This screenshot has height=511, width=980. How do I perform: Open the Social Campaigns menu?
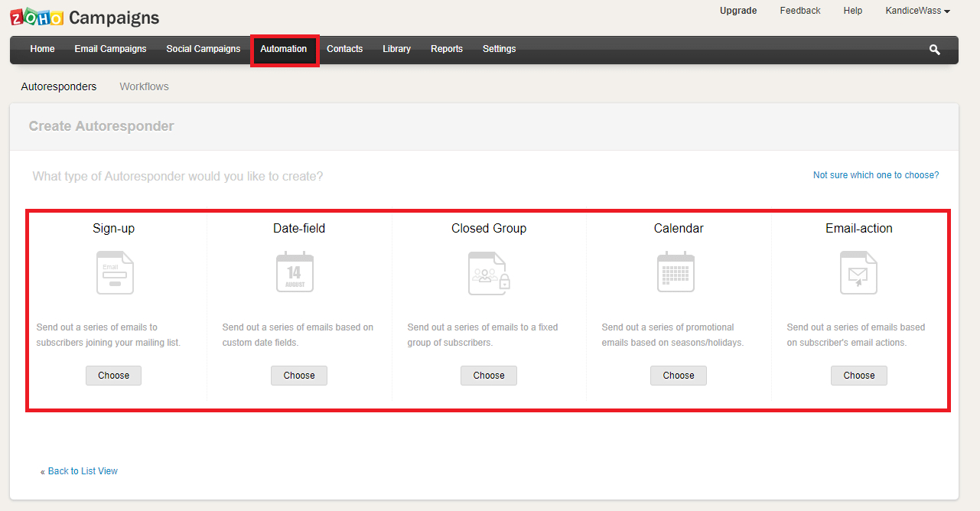[203, 49]
